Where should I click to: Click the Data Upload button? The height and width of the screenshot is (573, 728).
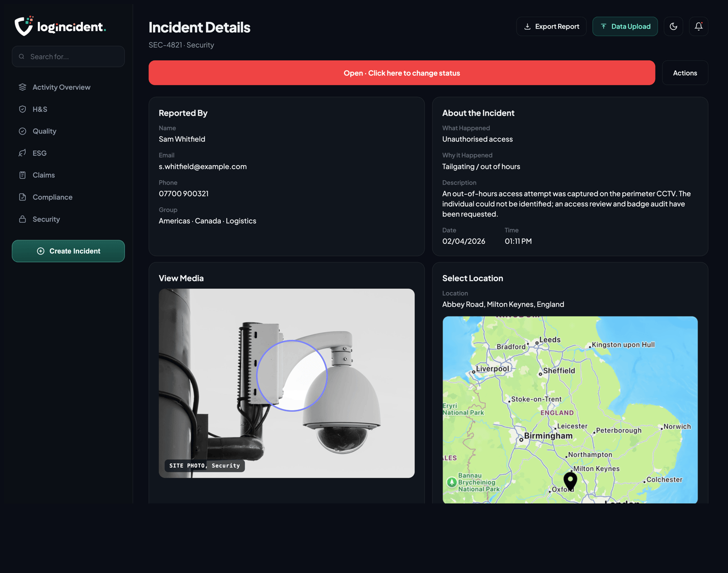tap(625, 27)
